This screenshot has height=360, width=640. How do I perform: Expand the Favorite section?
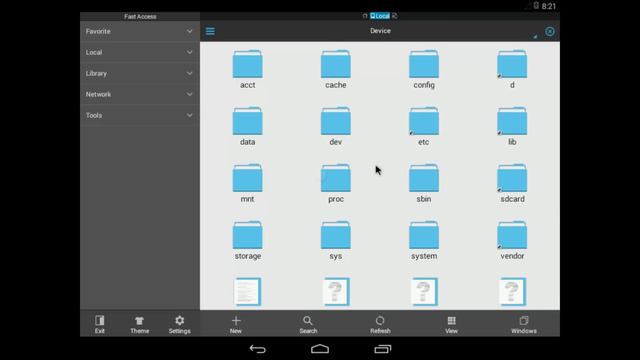[x=140, y=31]
